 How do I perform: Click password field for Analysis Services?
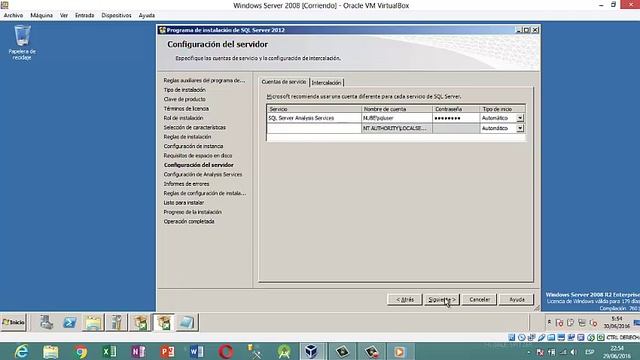coord(456,118)
